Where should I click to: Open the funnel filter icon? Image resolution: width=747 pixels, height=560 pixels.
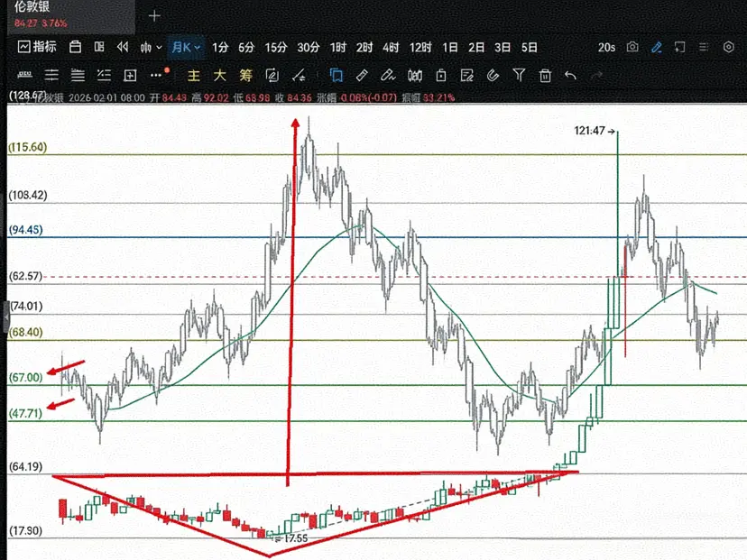pos(519,75)
